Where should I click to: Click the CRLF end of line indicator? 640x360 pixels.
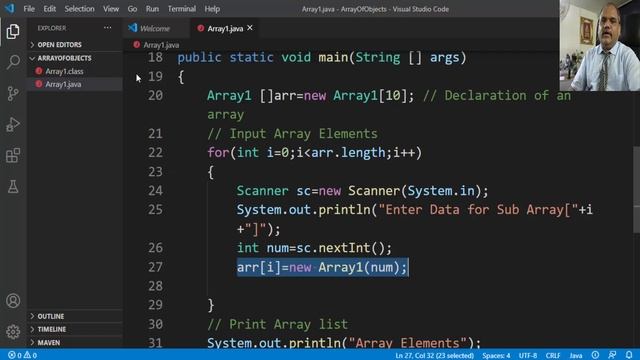pyautogui.click(x=553, y=355)
